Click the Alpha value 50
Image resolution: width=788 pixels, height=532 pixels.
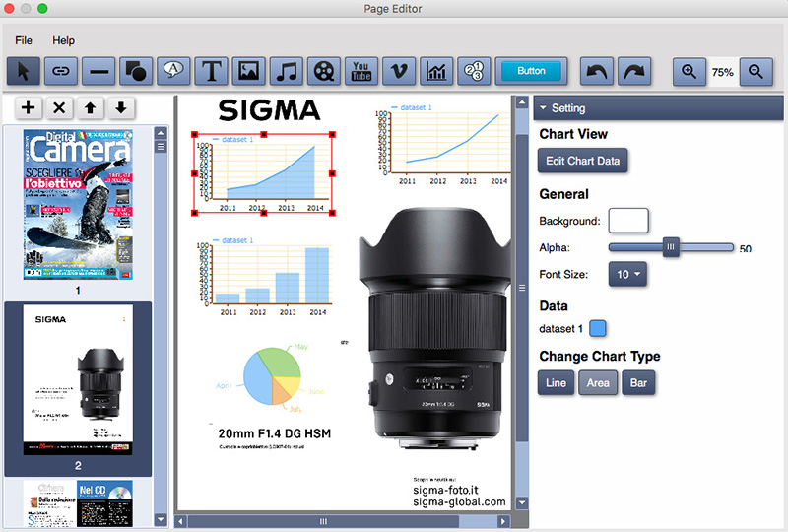(746, 249)
